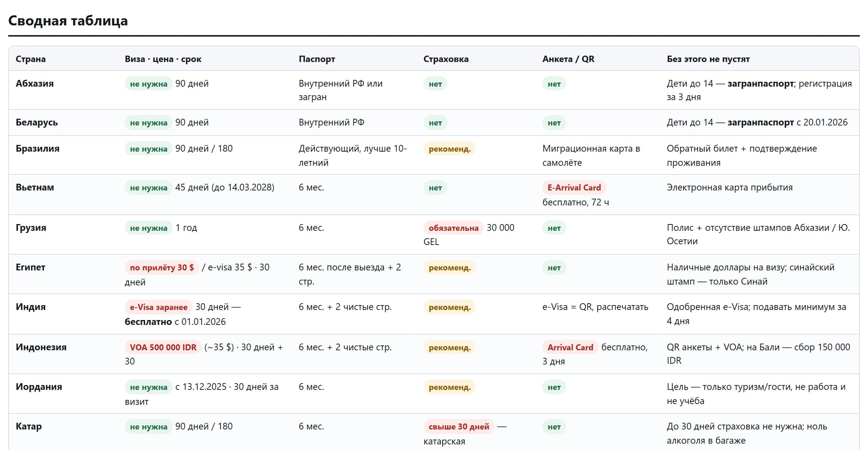
Task: Click 'рекоменд.' insurance badge for Brazil
Action: click(449, 149)
